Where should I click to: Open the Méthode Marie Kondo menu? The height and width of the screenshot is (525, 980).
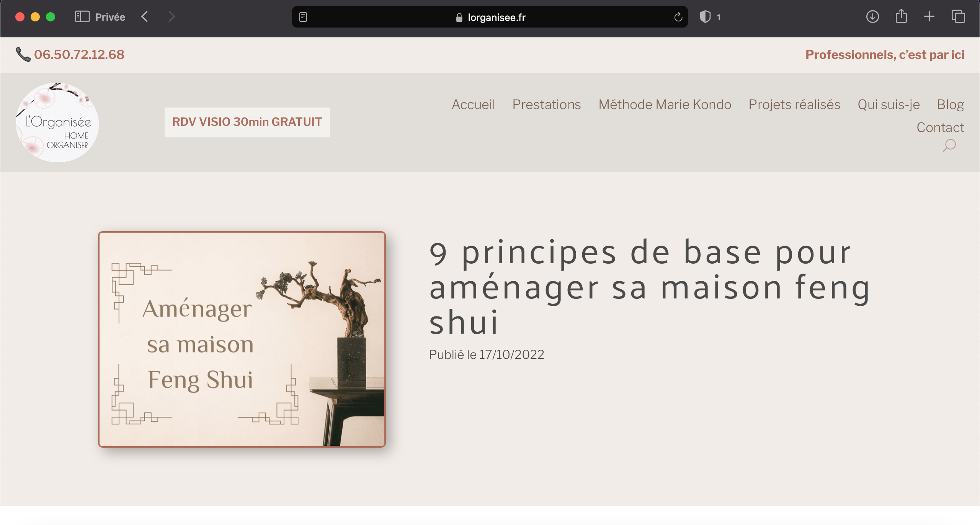pos(665,104)
